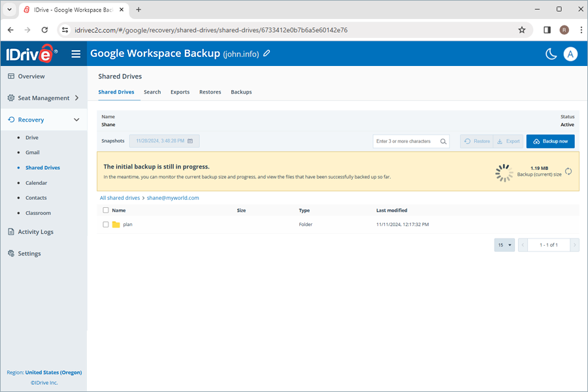Check the plan folder checkbox
The image size is (588, 392).
105,224
